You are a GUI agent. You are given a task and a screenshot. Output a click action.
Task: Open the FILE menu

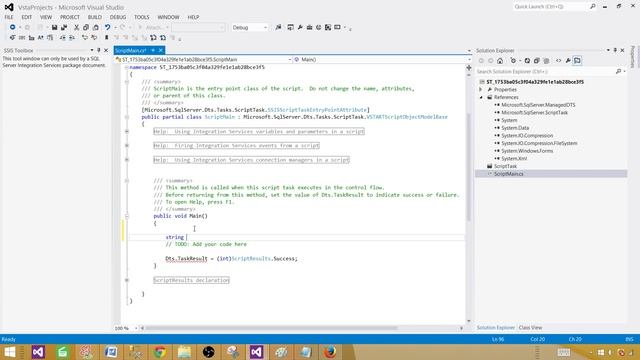click(9, 17)
